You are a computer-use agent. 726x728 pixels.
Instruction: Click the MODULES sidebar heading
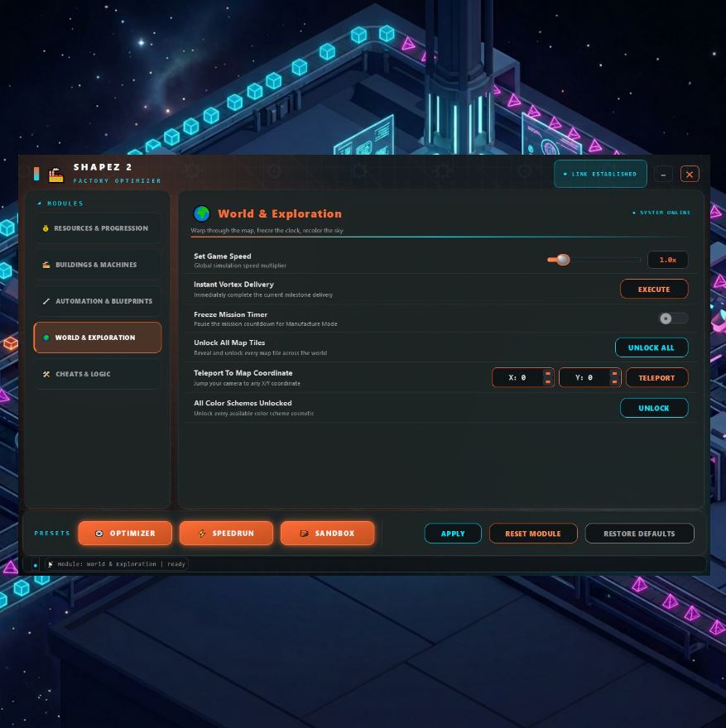pos(65,204)
